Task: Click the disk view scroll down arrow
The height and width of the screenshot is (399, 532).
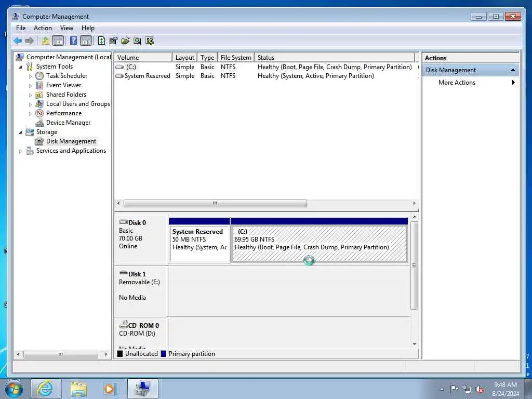Action: (414, 344)
